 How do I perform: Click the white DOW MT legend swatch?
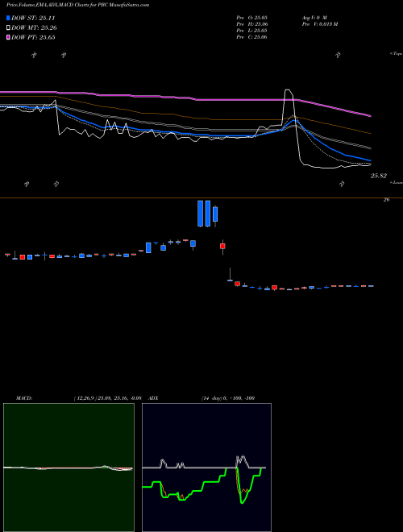click(8, 28)
